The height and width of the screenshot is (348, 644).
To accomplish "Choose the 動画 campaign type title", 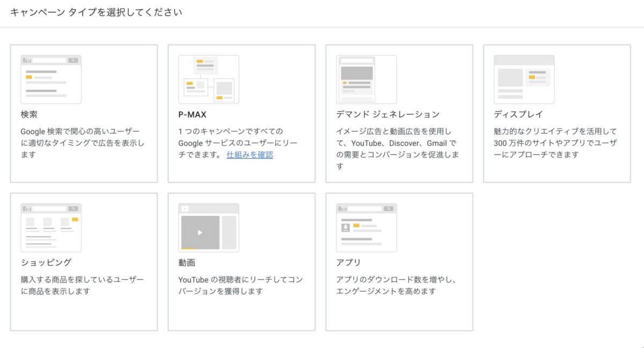I will click(x=187, y=263).
